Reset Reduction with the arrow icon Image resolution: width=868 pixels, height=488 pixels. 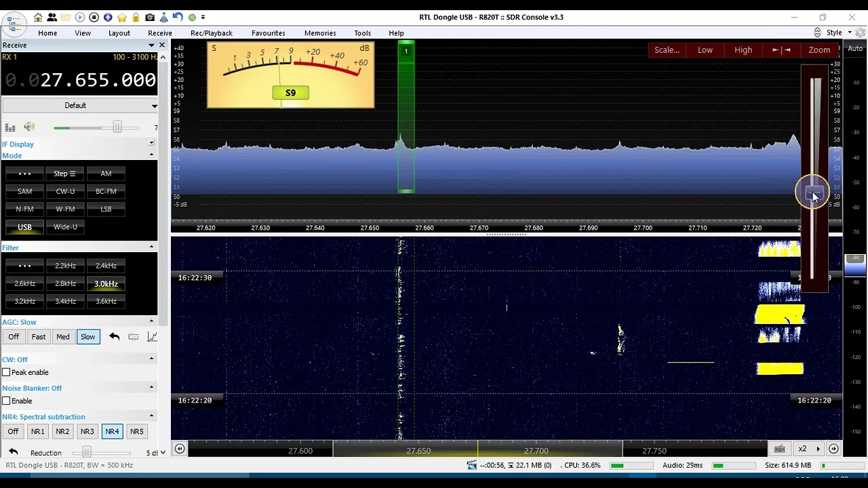13,452
